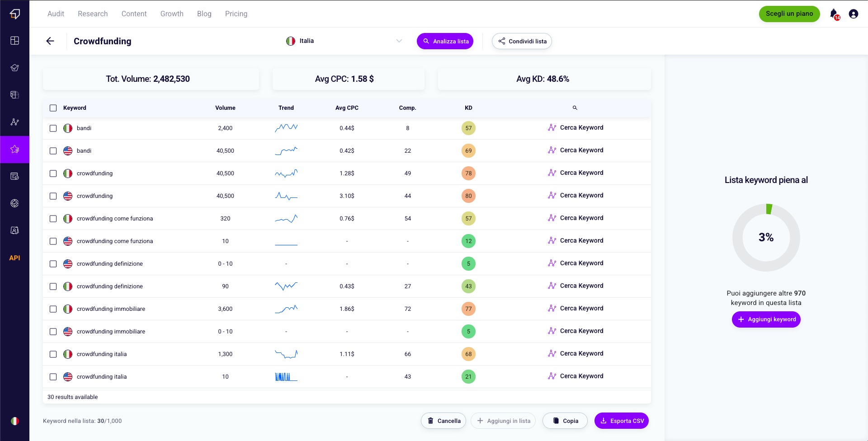
Task: Click Condividi lista button
Action: (x=522, y=41)
